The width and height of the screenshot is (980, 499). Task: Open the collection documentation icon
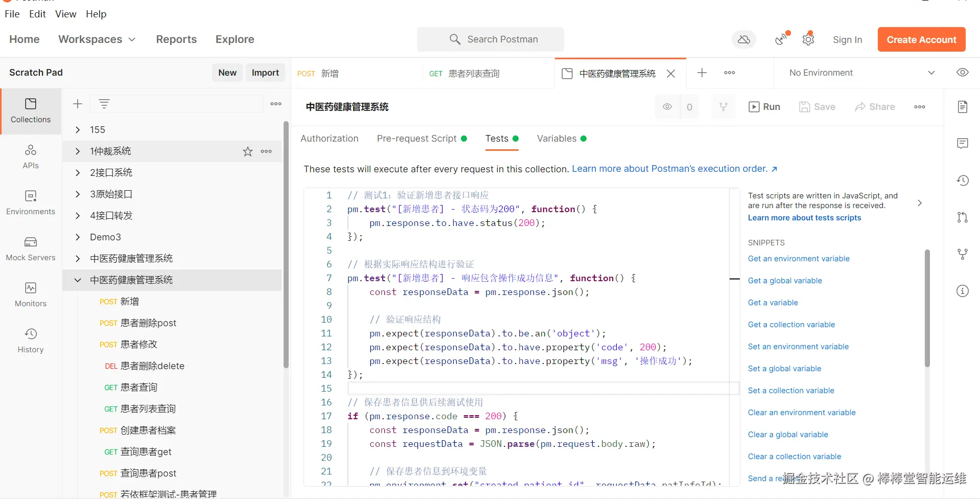coord(963,106)
